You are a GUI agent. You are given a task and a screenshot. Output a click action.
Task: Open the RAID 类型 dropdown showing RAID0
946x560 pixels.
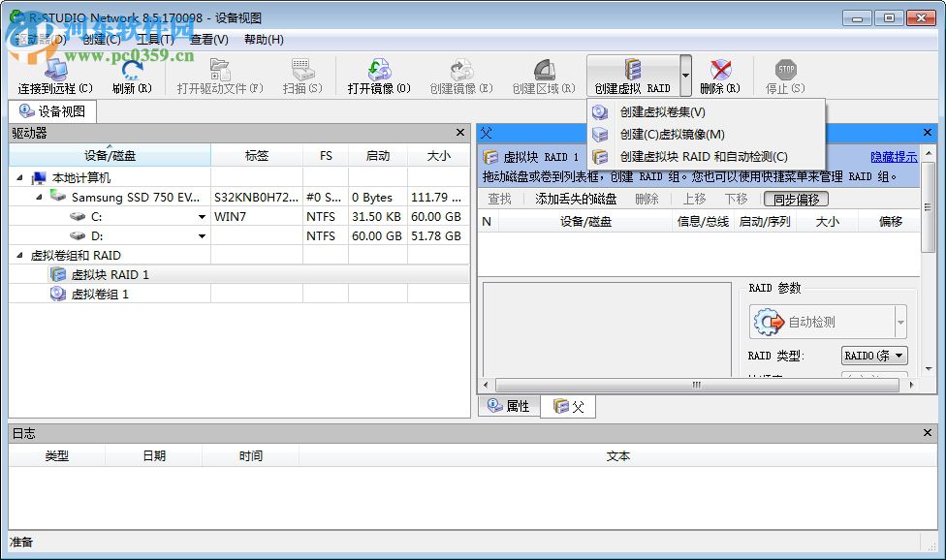[x=873, y=356]
